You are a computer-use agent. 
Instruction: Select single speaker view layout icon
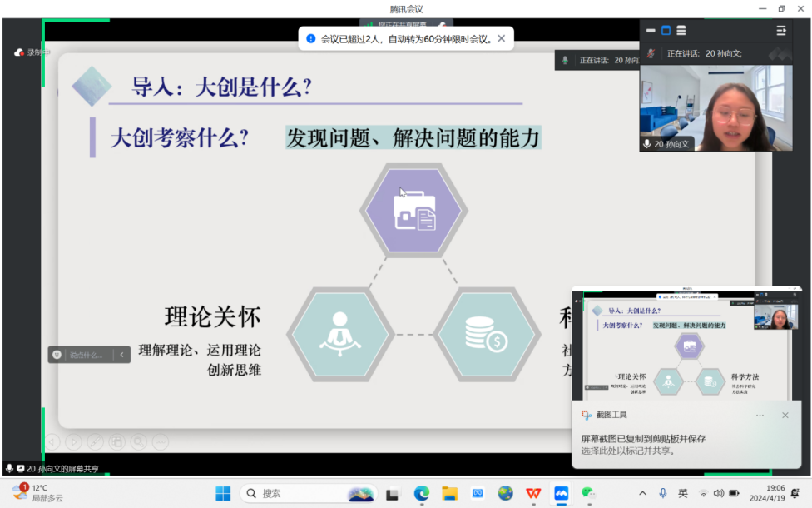pos(666,31)
